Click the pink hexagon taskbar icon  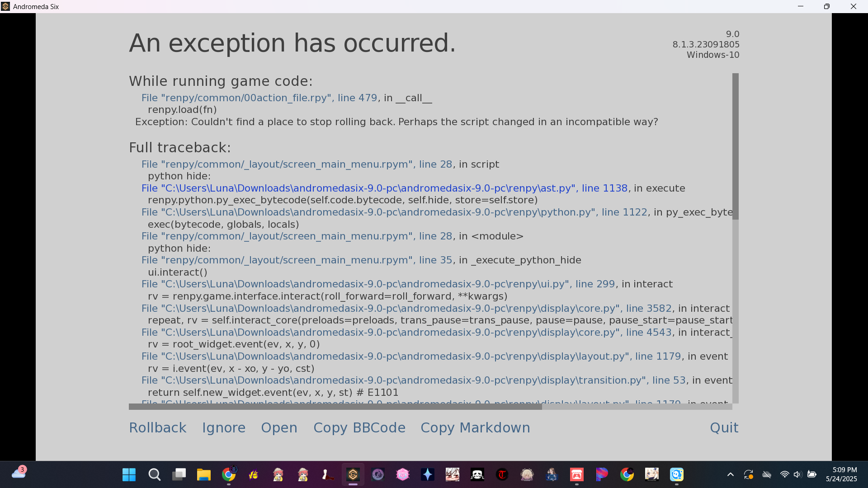coord(403,474)
